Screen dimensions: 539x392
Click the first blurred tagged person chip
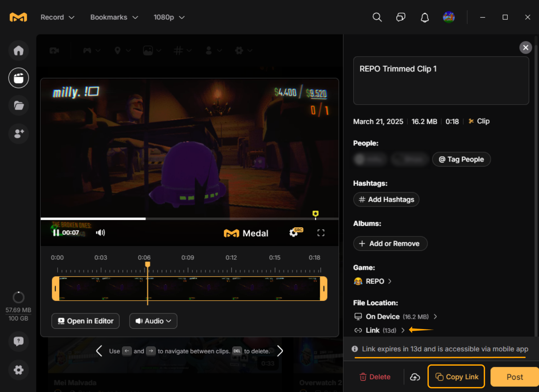[370, 160]
